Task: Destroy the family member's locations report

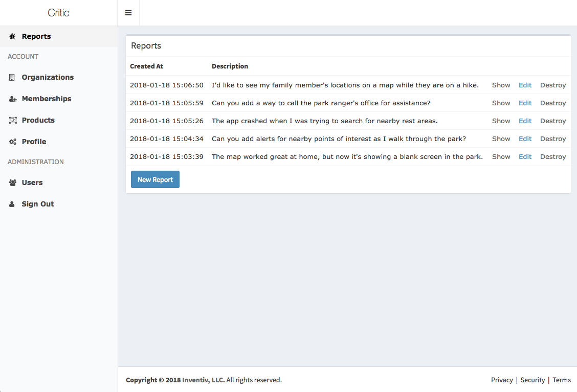Action: point(553,85)
